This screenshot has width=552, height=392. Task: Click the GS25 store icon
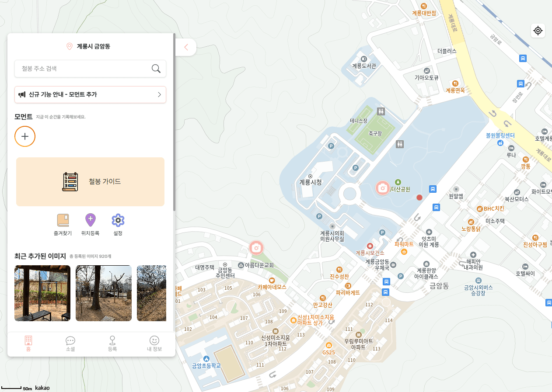328,345
